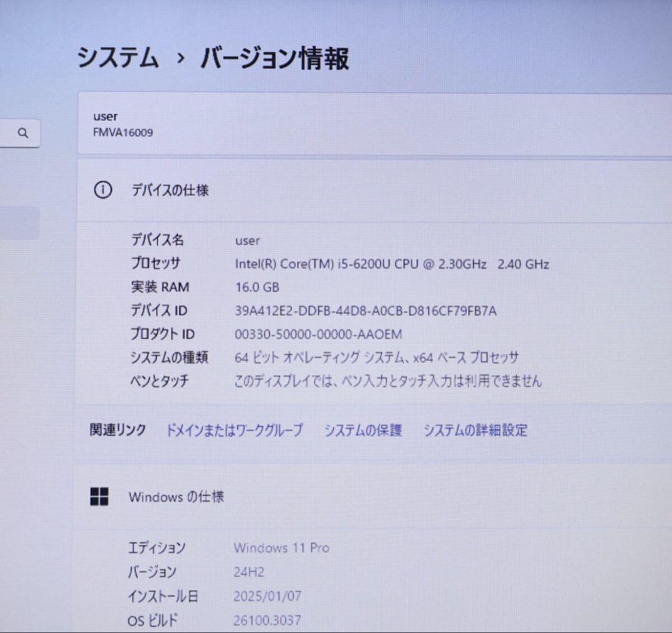Select the Windows 11 Pro edition value
Screen dimensions: 672x633
click(x=282, y=548)
